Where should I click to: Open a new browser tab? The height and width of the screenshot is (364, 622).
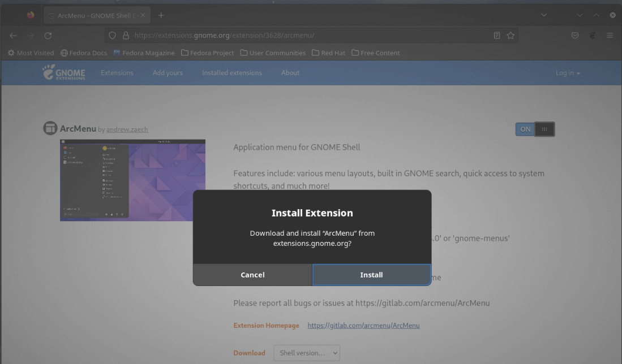pyautogui.click(x=161, y=15)
